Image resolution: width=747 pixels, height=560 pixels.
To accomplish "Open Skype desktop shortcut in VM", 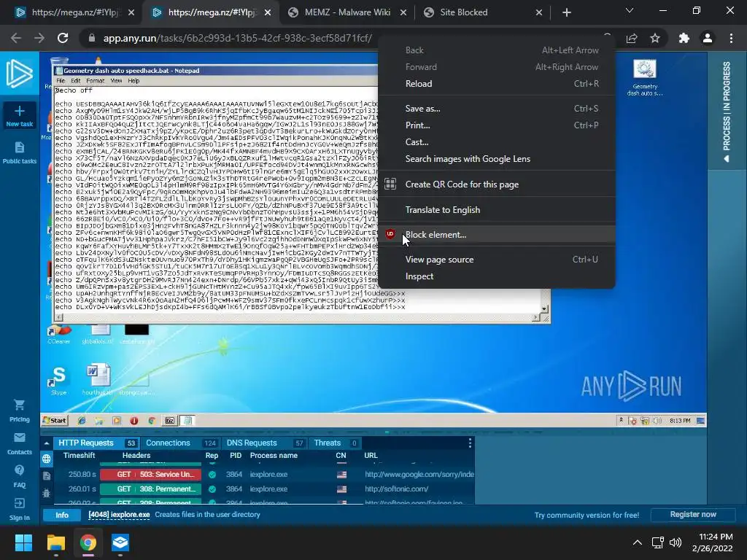I will pyautogui.click(x=58, y=381).
